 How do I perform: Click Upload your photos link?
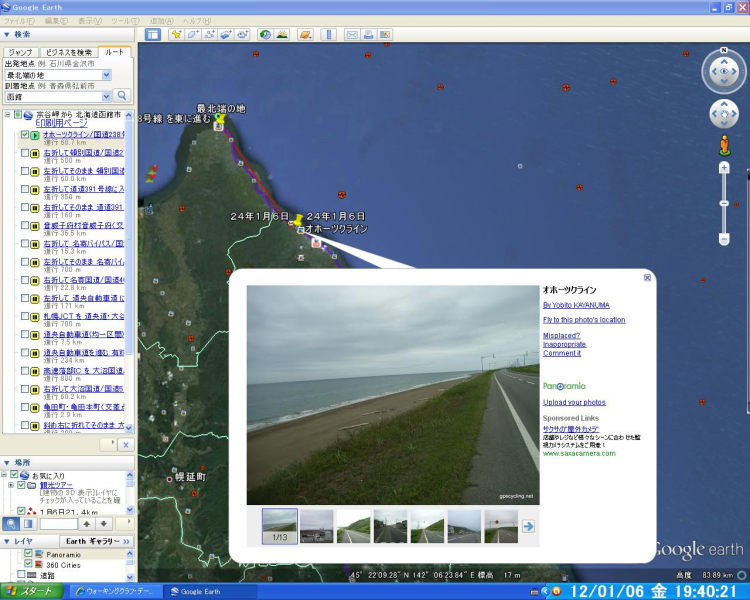coord(574,402)
